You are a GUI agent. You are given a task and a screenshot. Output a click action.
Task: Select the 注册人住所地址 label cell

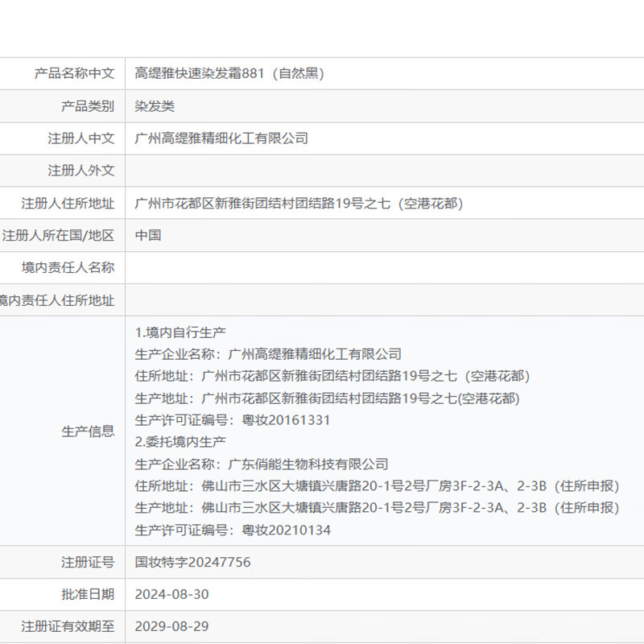coord(68,204)
